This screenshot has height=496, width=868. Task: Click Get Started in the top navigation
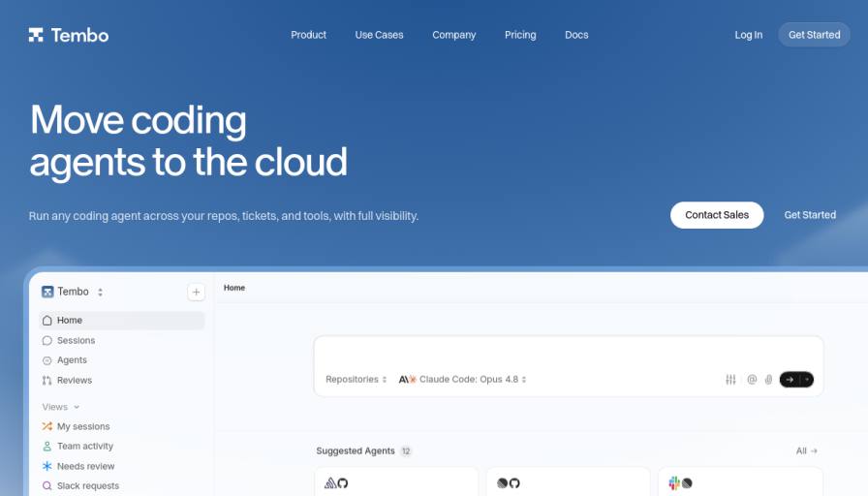coord(815,35)
